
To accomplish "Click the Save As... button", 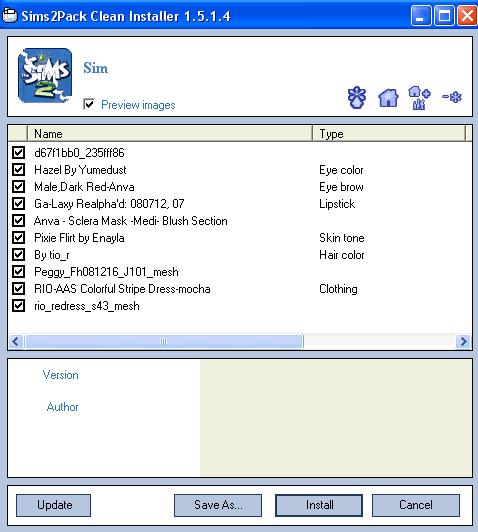I will 218,505.
